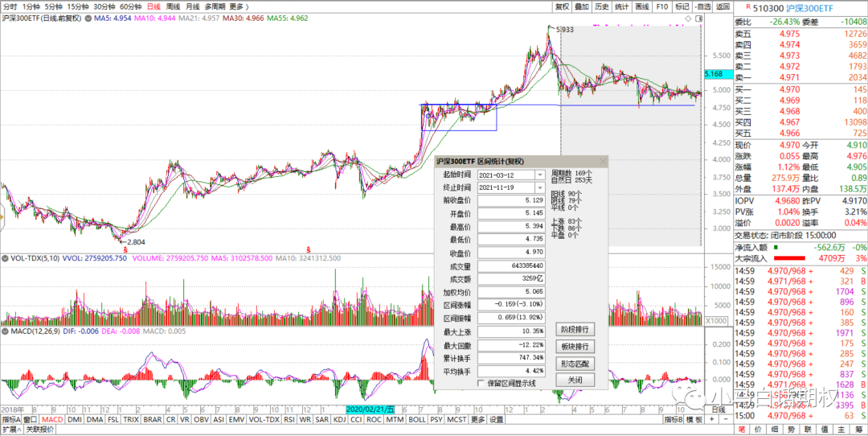This screenshot has width=868, height=436.
Task: Click the 复权 toolbar button
Action: [x=563, y=6]
